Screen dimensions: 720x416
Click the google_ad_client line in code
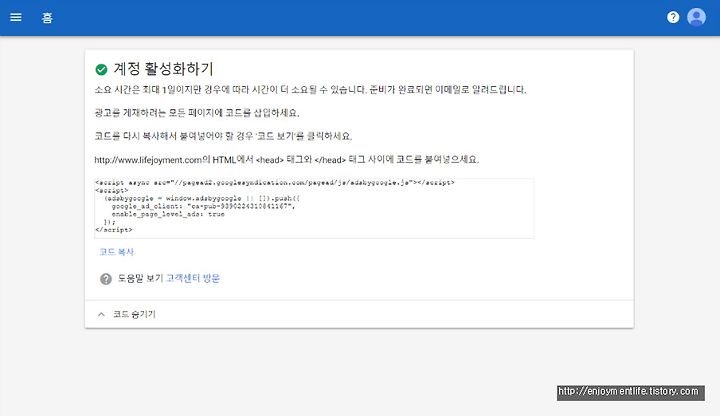tap(203, 206)
